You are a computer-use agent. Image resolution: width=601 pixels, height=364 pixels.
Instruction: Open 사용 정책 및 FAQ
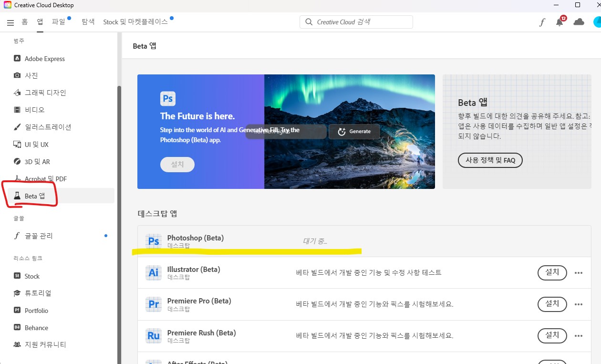tap(490, 160)
